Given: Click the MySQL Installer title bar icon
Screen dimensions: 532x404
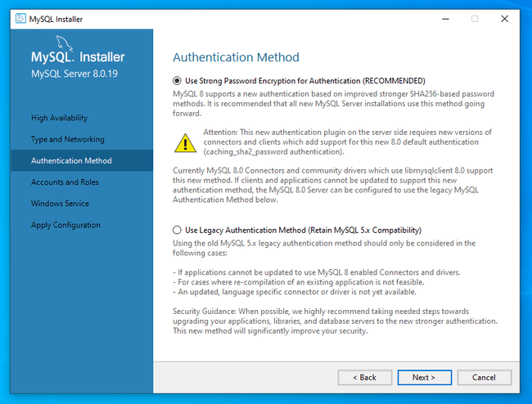Looking at the screenshot, I should coord(18,19).
